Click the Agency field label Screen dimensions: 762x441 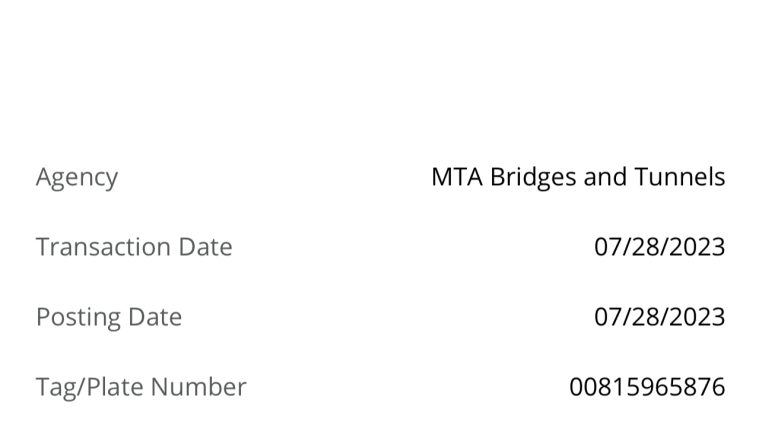coord(77,178)
